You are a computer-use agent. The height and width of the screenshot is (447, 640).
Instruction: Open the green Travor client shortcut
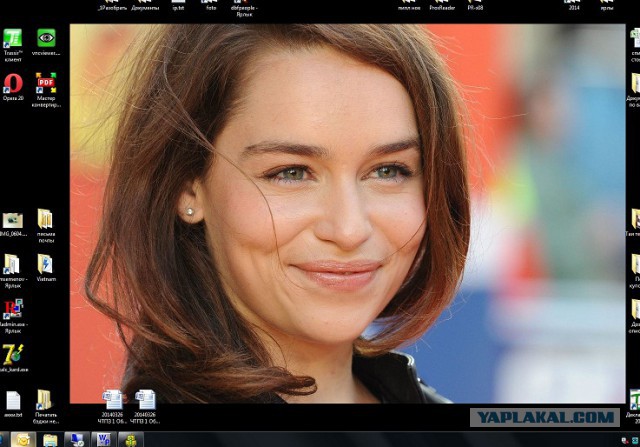point(13,40)
